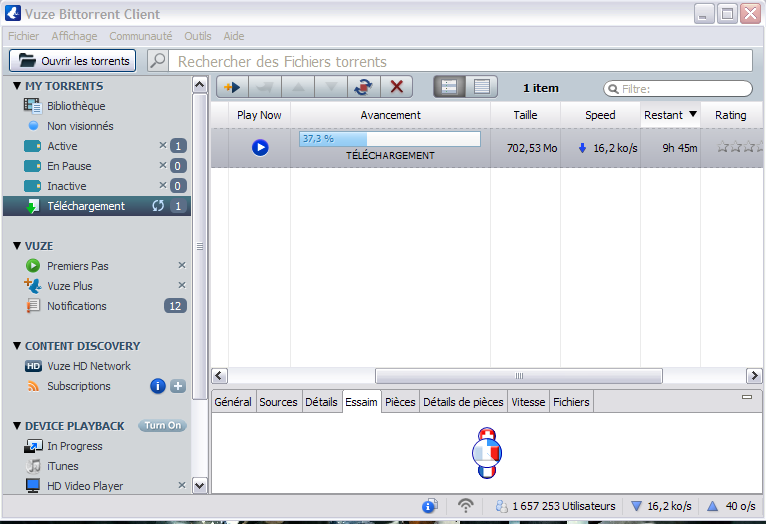The image size is (766, 524).
Task: Open the En Pause tag in sidebar
Action: click(69, 166)
